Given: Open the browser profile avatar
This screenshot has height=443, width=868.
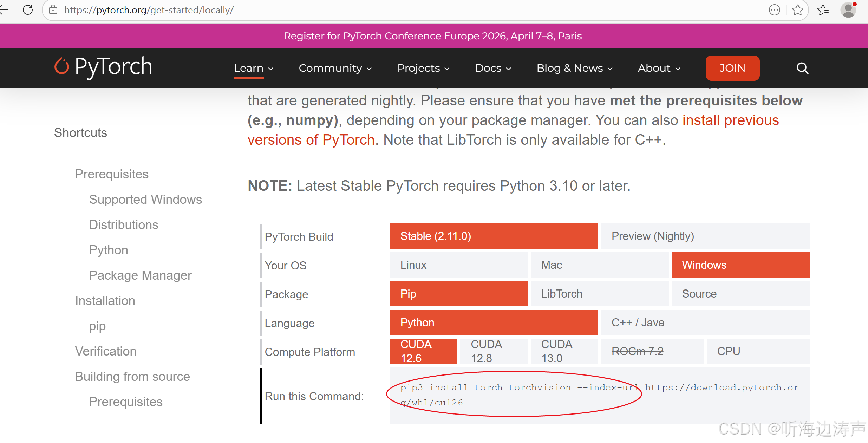Looking at the screenshot, I should pyautogui.click(x=848, y=10).
